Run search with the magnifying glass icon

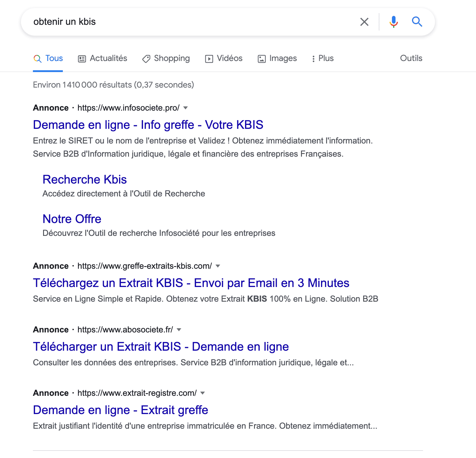(x=417, y=22)
